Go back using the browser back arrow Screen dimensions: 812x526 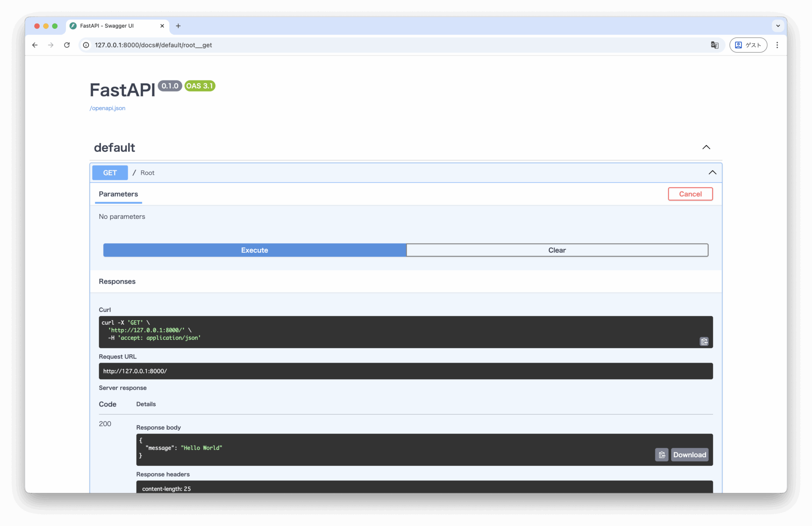(x=35, y=45)
